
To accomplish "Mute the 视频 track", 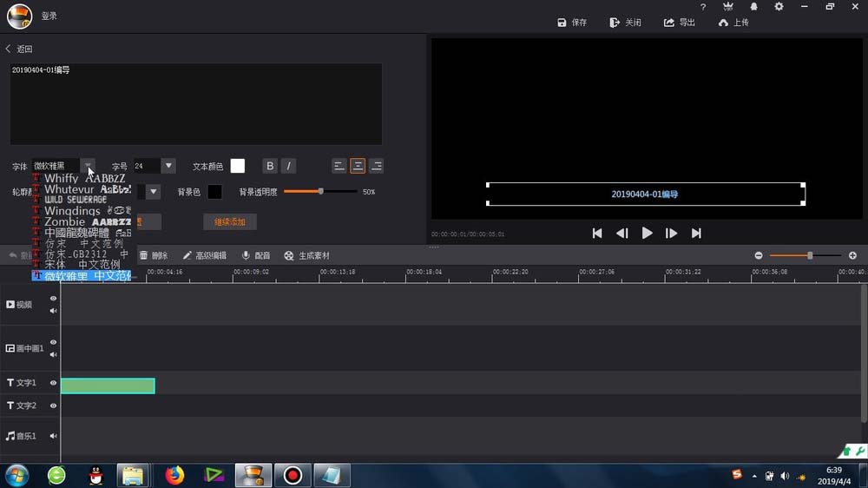I will 53,311.
